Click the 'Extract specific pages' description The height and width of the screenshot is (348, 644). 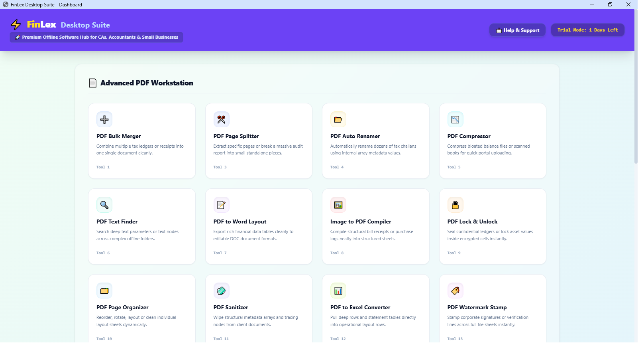(x=258, y=150)
